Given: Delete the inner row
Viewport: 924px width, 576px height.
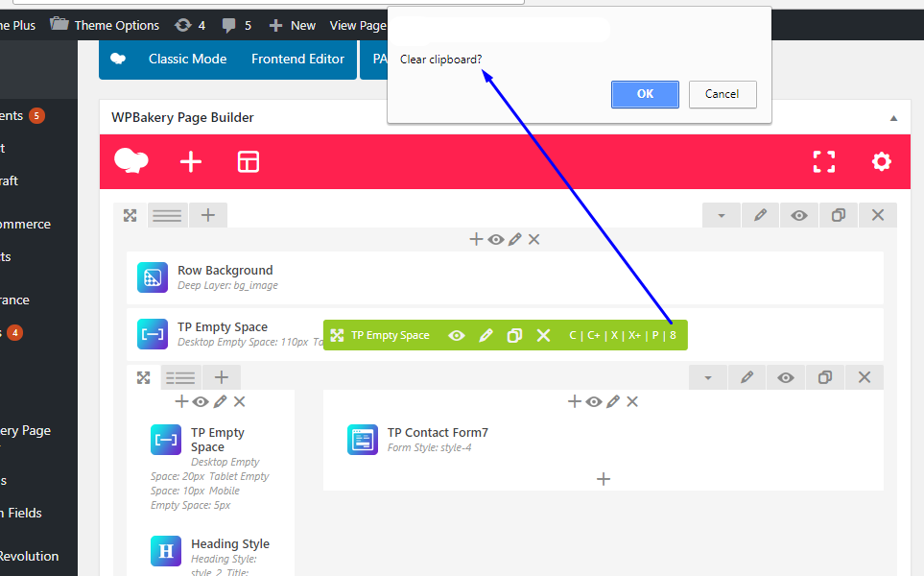Looking at the screenshot, I should click(x=864, y=378).
